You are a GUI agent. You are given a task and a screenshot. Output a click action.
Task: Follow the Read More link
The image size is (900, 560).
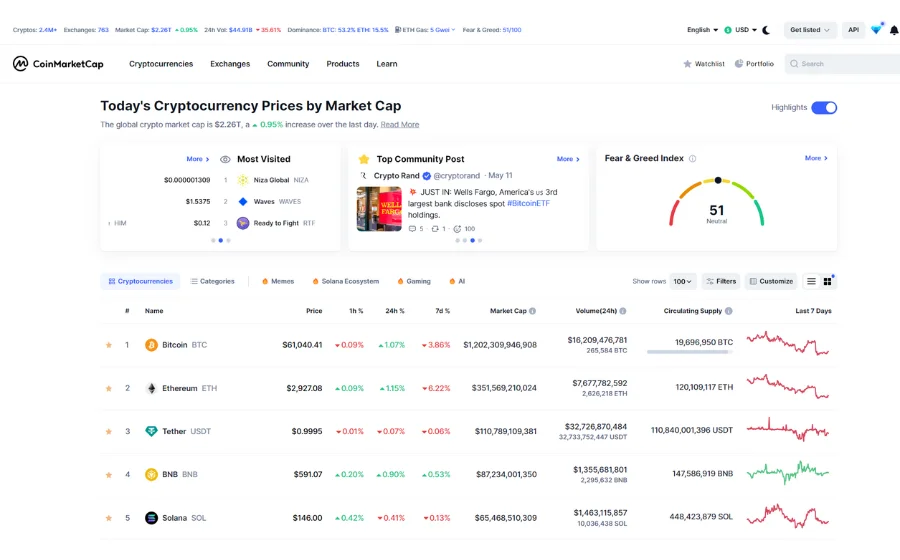399,125
